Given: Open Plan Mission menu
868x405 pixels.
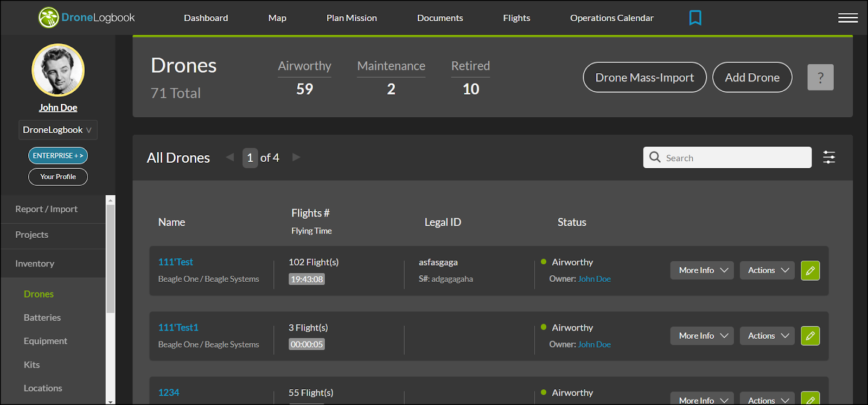Looking at the screenshot, I should [x=352, y=18].
